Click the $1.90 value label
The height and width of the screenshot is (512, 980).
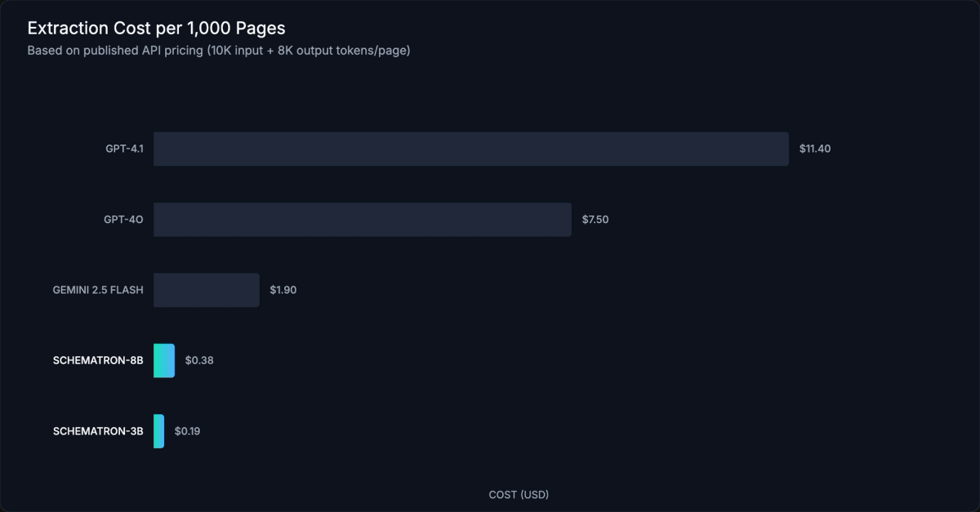click(283, 290)
